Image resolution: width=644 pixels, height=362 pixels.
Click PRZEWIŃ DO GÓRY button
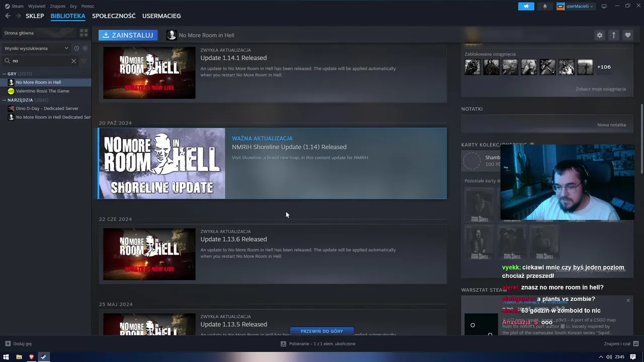(x=322, y=331)
